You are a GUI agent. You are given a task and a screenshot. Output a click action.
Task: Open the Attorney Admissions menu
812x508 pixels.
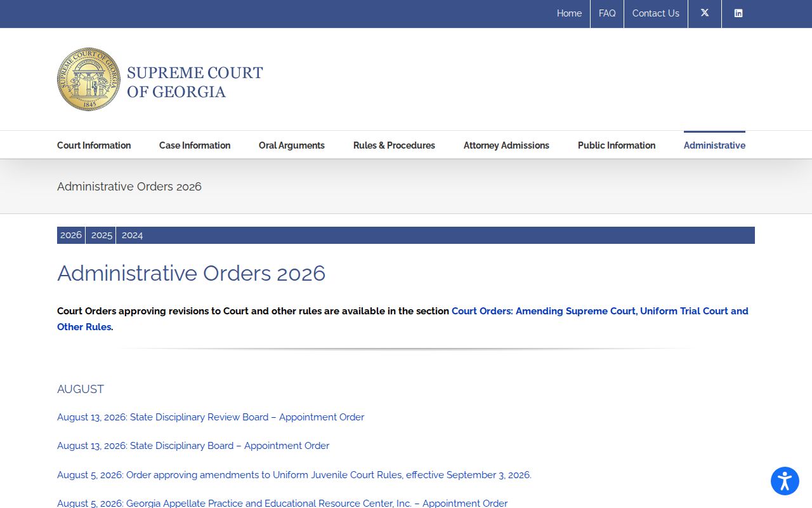(506, 145)
